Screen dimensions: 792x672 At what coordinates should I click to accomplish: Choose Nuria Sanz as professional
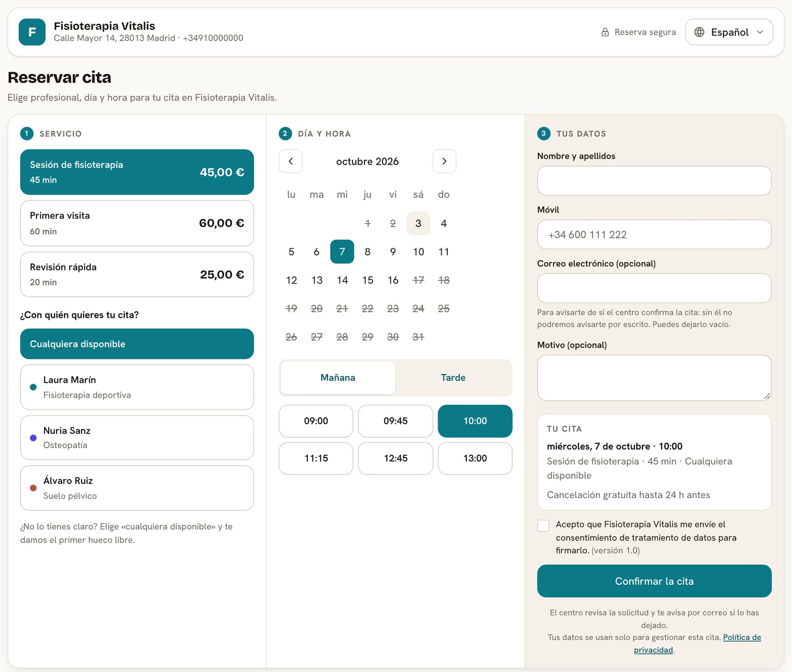tap(137, 437)
